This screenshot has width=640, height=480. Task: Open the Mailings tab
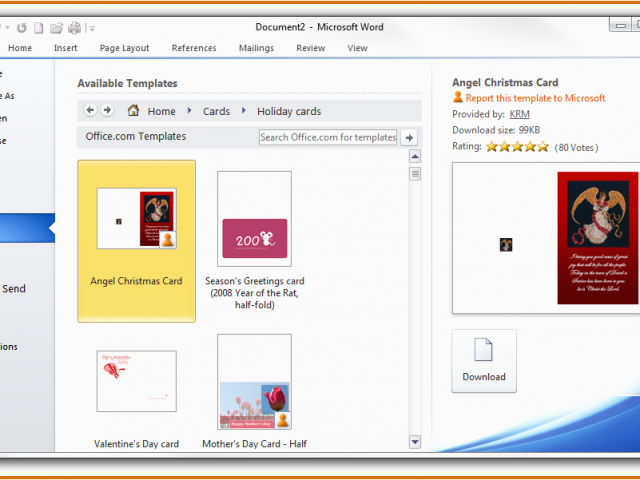click(x=256, y=48)
